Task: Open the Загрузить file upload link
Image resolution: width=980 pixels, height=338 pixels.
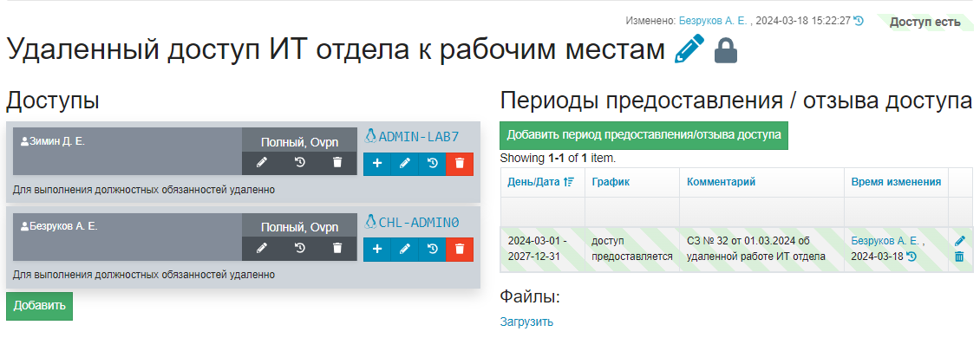Action: tap(526, 322)
